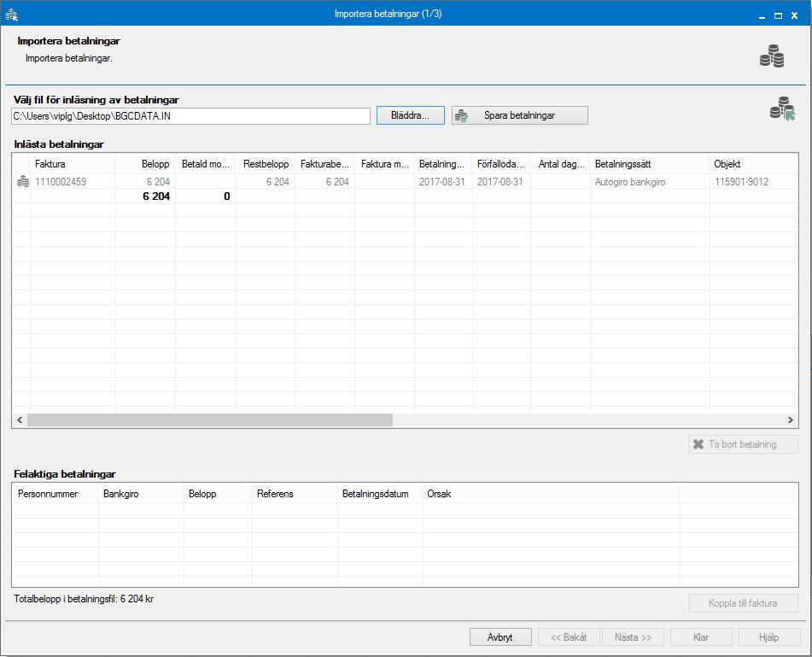
Task: Click the Hjälp button
Action: click(769, 637)
